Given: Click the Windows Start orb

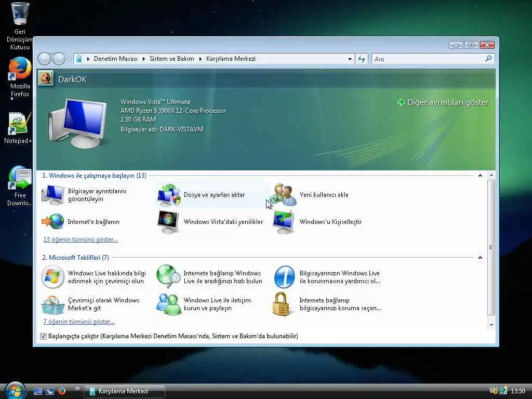Looking at the screenshot, I should tap(15, 390).
